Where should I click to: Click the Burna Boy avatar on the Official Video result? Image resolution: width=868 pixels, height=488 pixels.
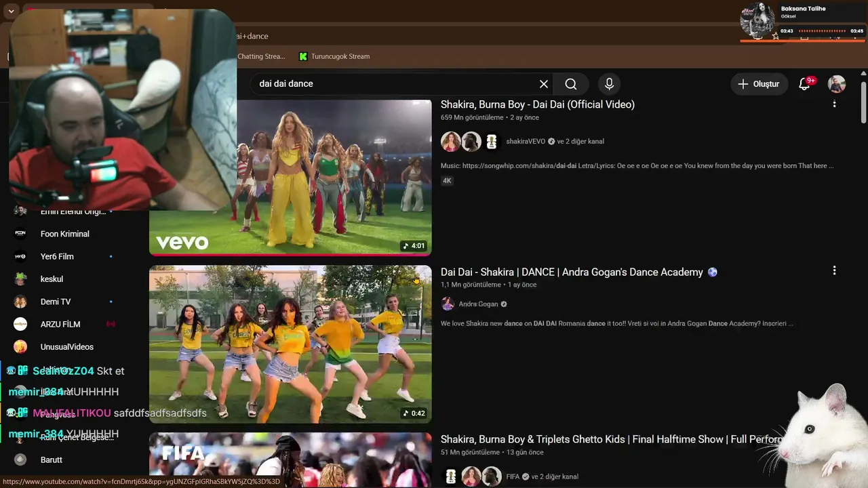pos(471,142)
